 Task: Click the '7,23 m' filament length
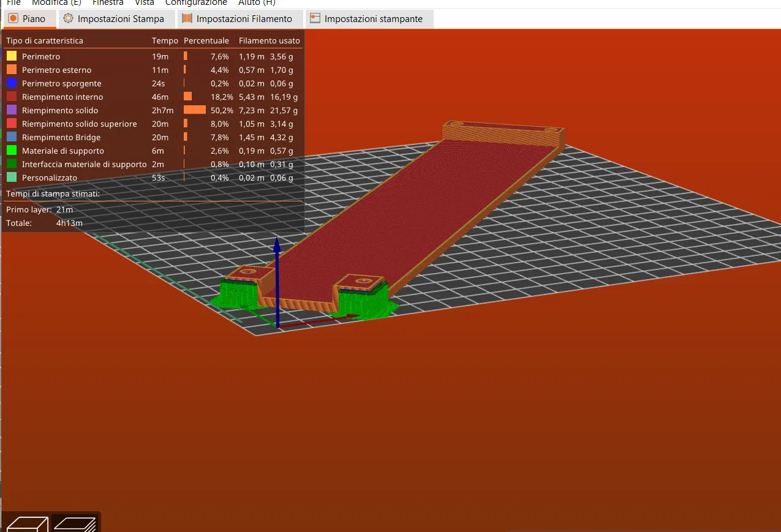(252, 110)
